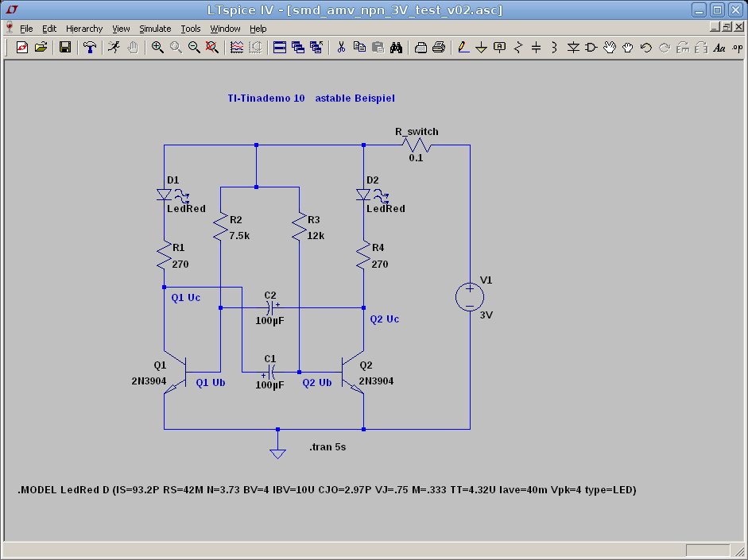Click the Mirror component icon
This screenshot has width=748, height=560.
click(x=701, y=47)
